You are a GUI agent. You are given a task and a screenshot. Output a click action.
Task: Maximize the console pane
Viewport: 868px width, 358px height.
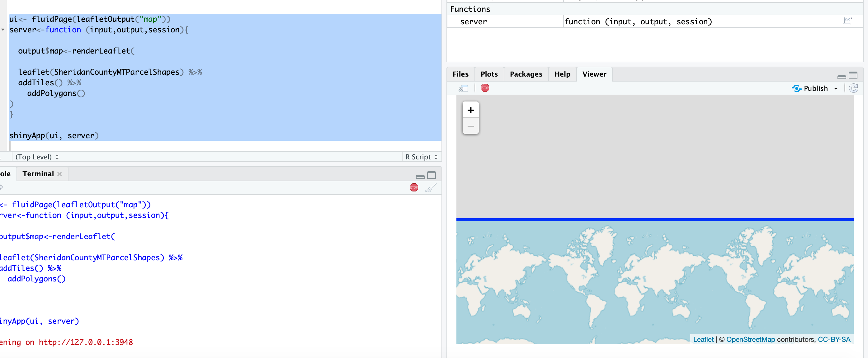point(431,175)
